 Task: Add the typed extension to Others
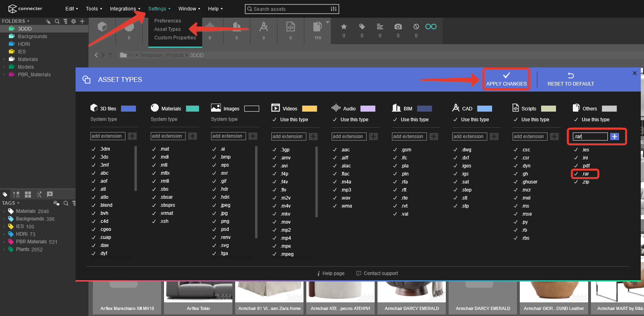click(614, 137)
